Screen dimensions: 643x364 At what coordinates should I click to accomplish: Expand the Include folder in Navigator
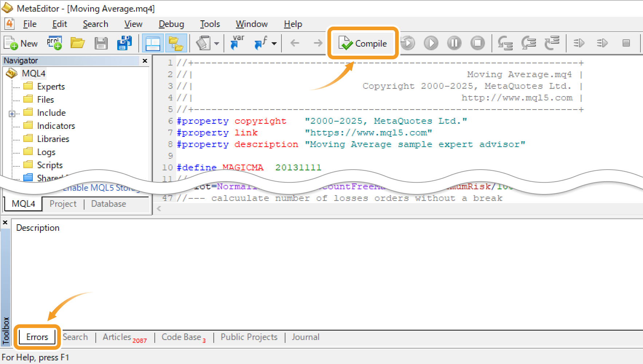click(x=12, y=114)
